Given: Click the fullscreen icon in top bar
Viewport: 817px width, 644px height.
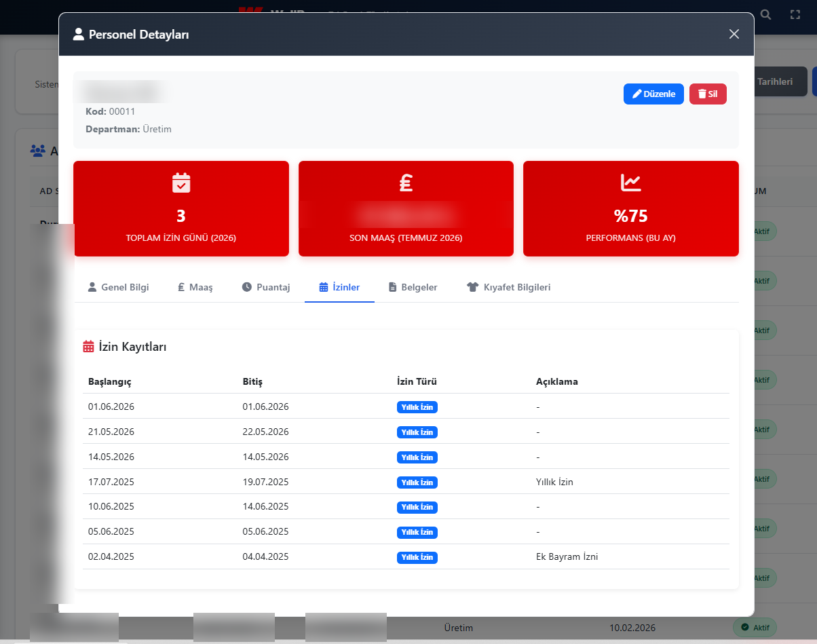Looking at the screenshot, I should click(x=795, y=14).
